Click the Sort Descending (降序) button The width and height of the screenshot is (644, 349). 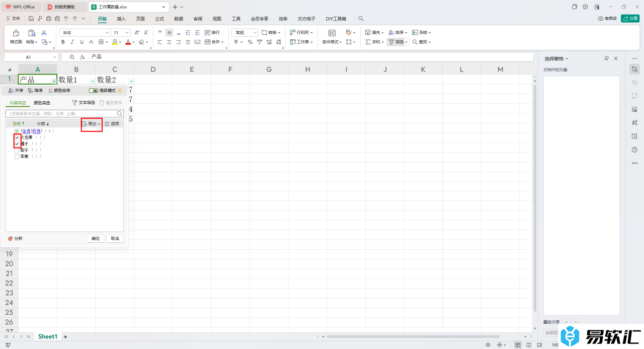[35, 91]
